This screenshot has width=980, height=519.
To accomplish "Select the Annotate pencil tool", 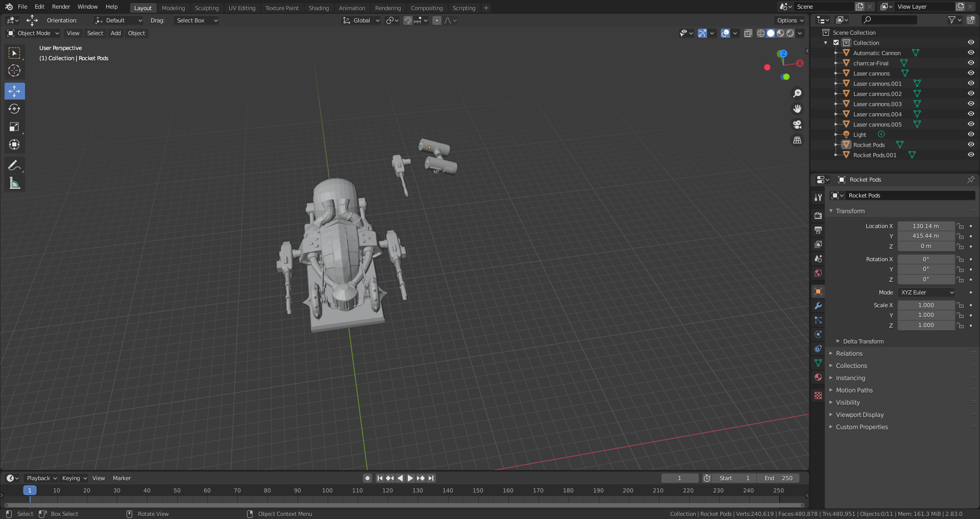I will (14, 165).
